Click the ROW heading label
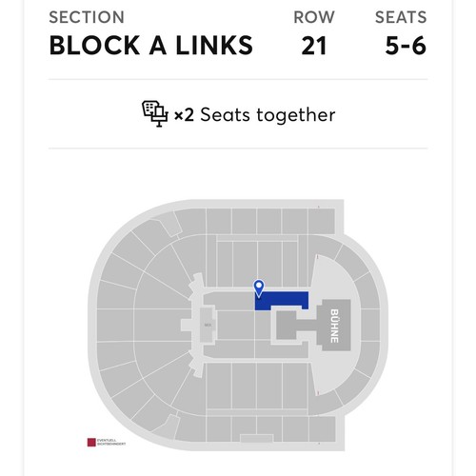 (314, 17)
